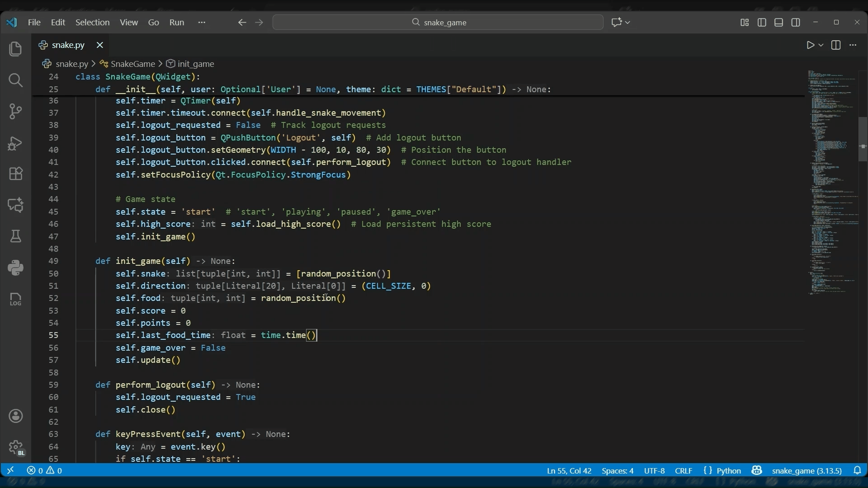
Task: Open the Output LOG panel icon
Action: pyautogui.click(x=16, y=300)
